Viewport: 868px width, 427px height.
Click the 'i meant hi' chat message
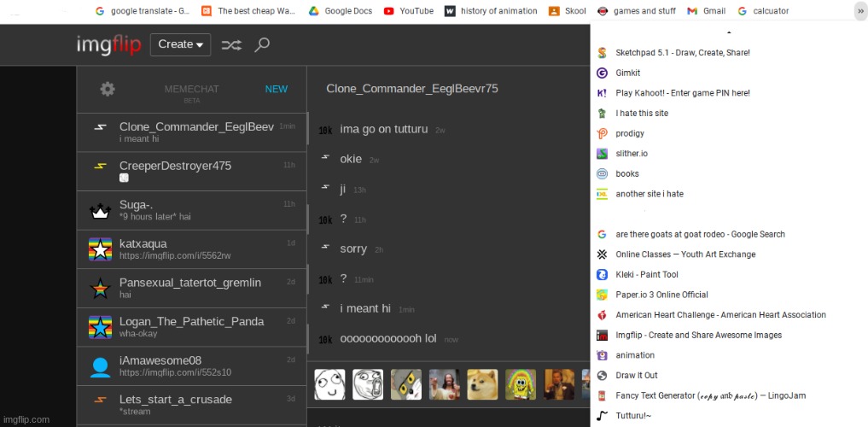click(x=365, y=308)
